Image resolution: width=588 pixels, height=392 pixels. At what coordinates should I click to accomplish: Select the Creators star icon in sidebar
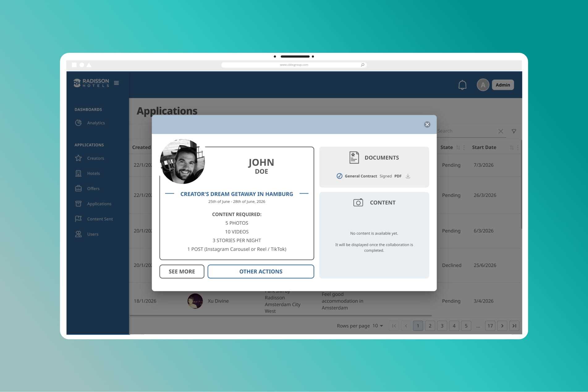click(78, 158)
